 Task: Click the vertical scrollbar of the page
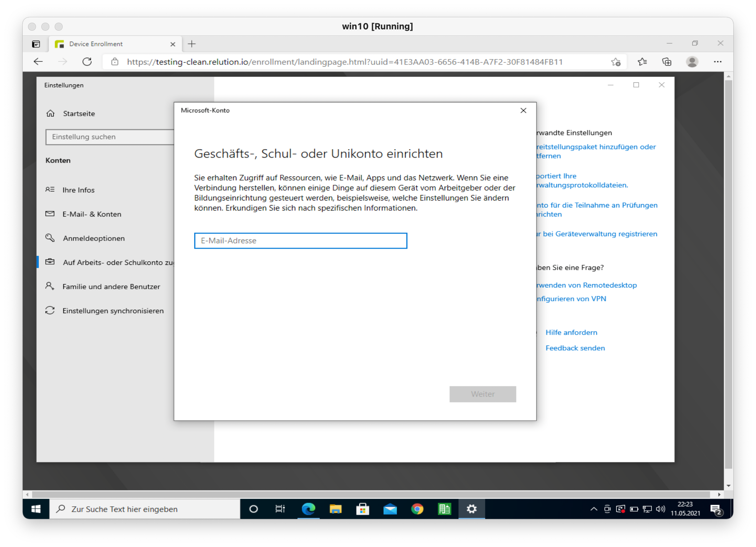click(729, 275)
